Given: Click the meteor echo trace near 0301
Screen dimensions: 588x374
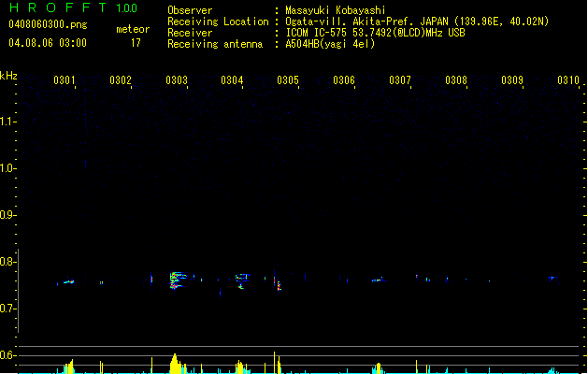Looking at the screenshot, I should pos(68,282).
